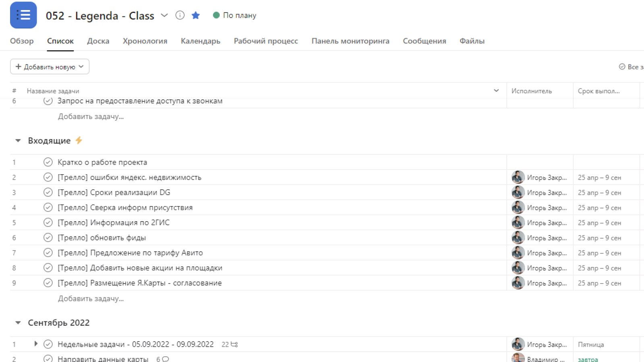
Task: Click assignee avatar for 'Сверка информ присутствия'
Action: click(x=518, y=208)
